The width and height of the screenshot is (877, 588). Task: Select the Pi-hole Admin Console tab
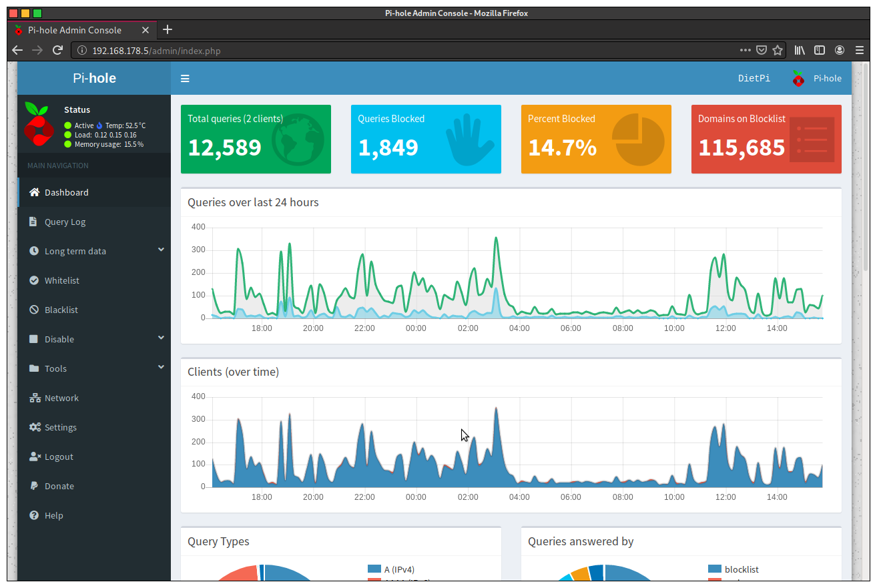82,30
